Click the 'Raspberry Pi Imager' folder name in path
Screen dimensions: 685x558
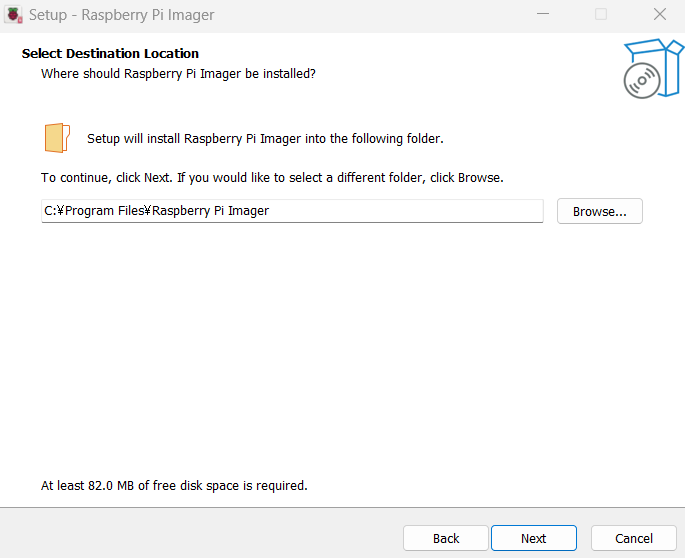[210, 211]
